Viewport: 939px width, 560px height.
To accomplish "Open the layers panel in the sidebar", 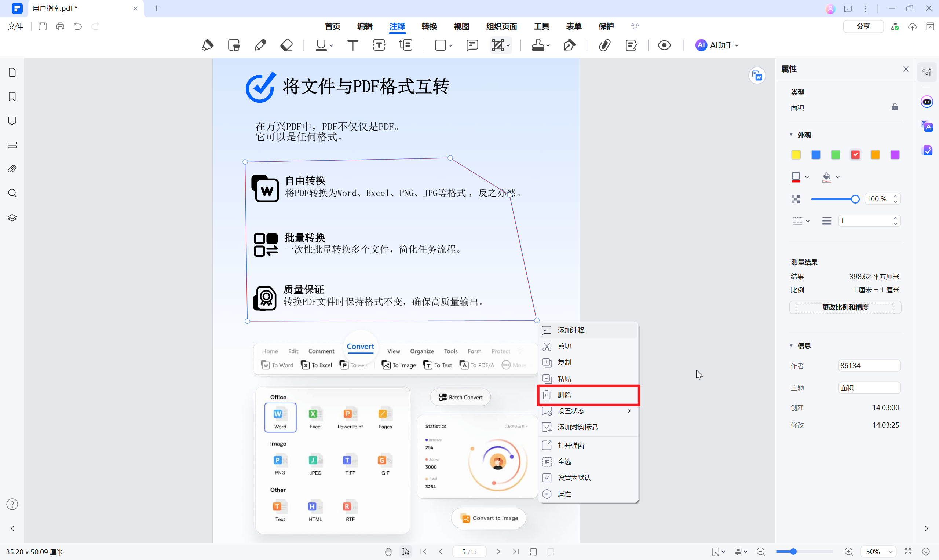I will pos(12,218).
